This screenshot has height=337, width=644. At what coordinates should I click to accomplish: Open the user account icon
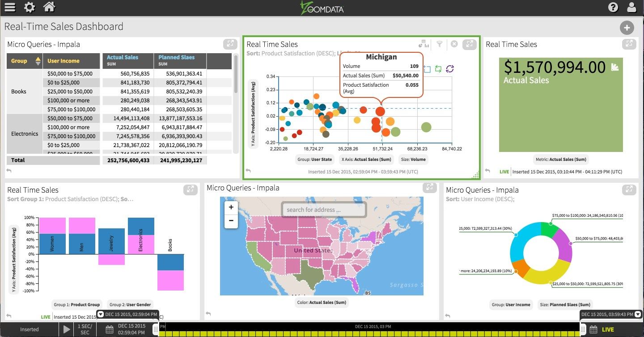click(x=631, y=7)
